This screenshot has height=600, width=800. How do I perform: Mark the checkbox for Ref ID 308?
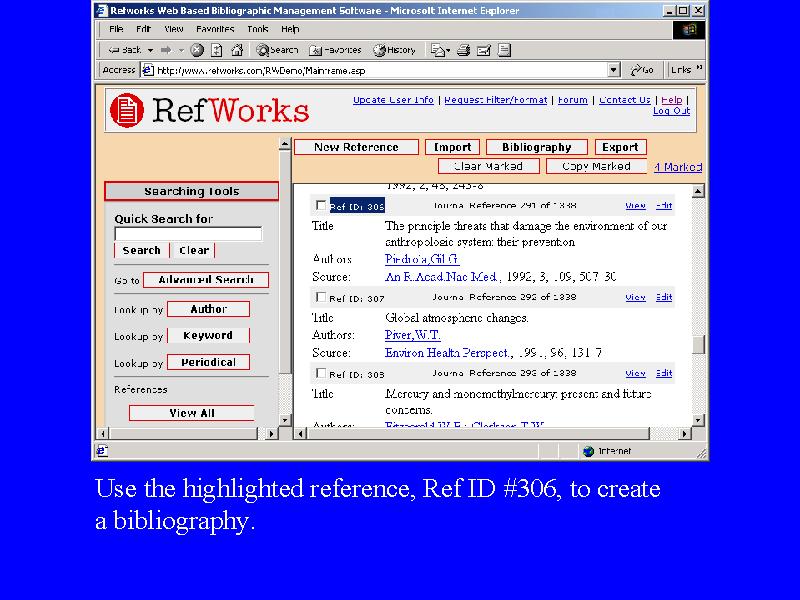(x=320, y=373)
